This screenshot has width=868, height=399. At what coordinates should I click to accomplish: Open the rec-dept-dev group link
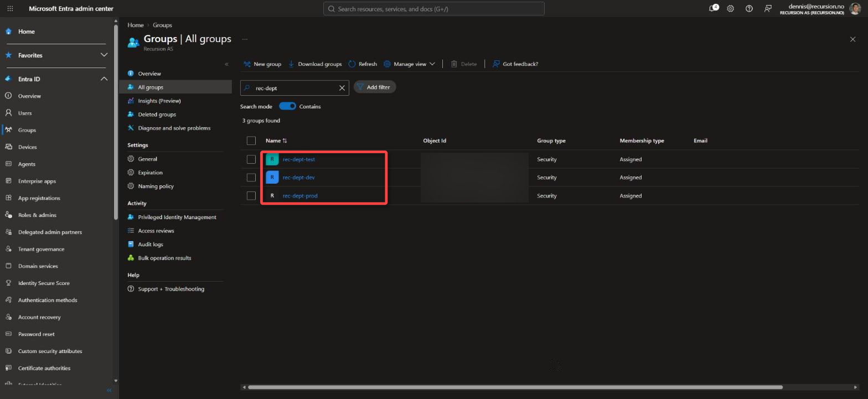pyautogui.click(x=298, y=178)
